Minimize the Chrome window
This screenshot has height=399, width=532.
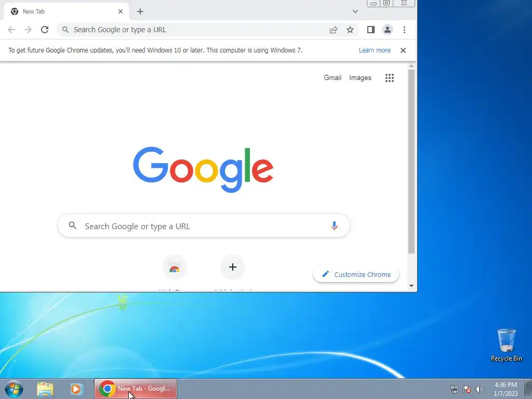pos(373,3)
